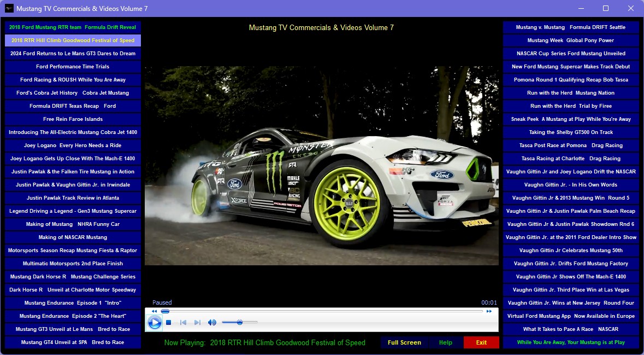Select Joey Logano Every Hero Needs a Ride
The width and height of the screenshot is (644, 355).
pyautogui.click(x=73, y=145)
